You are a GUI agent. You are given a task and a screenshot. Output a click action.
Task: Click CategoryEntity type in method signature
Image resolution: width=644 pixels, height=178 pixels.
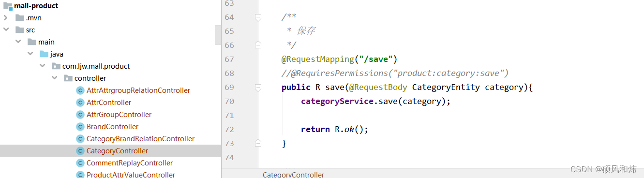(446, 88)
